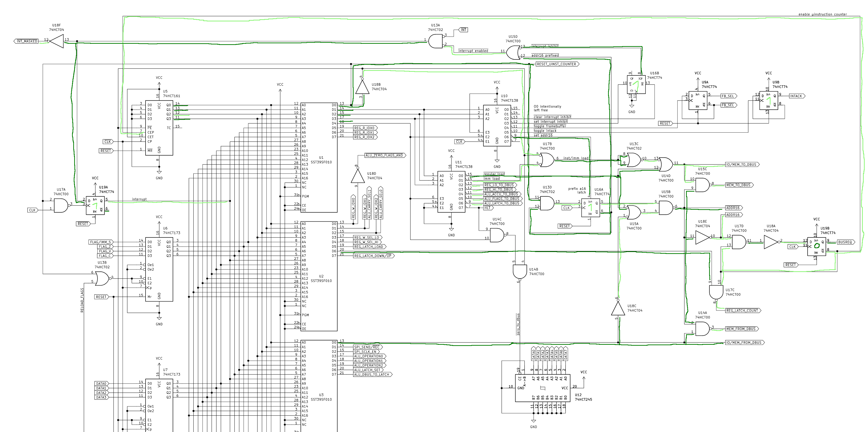This screenshot has height=432, width=868.
Task: Select the U14D 74HCT00 gate symbol
Action: coord(666,165)
